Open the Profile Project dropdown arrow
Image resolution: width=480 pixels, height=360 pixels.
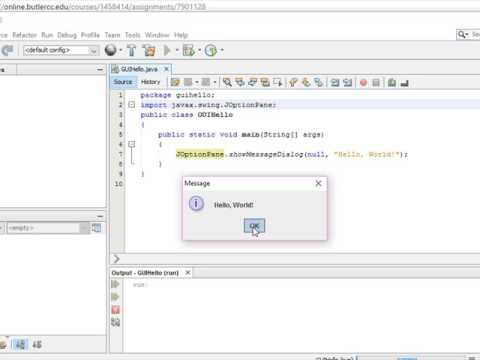click(x=222, y=50)
